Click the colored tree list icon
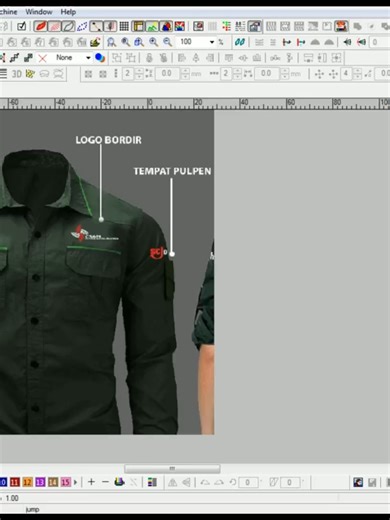The width and height of the screenshot is (390, 520). (x=226, y=26)
